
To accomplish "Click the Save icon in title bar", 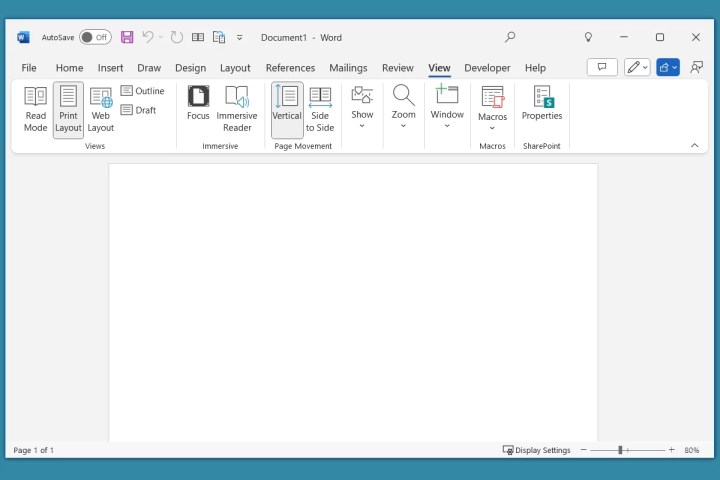I will (x=127, y=37).
